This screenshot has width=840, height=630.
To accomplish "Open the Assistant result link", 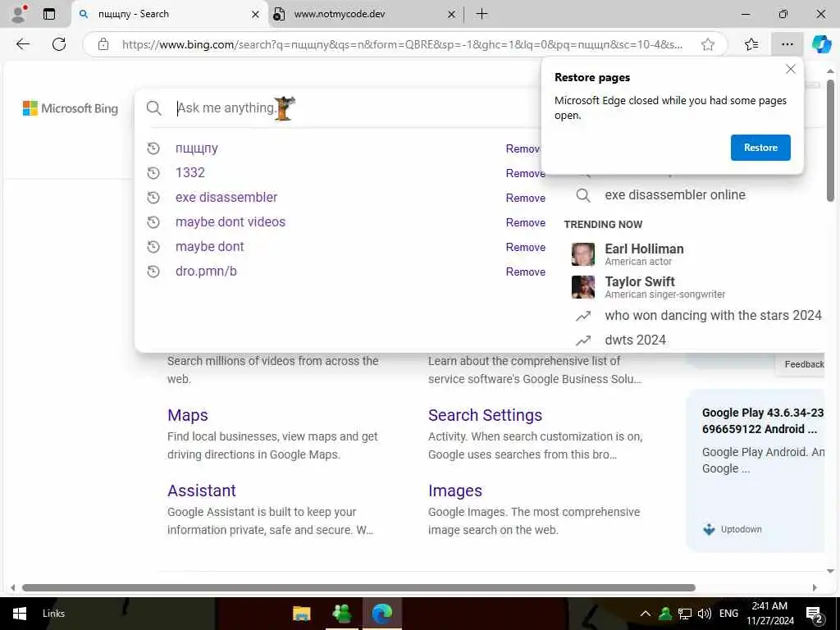I will tap(202, 491).
